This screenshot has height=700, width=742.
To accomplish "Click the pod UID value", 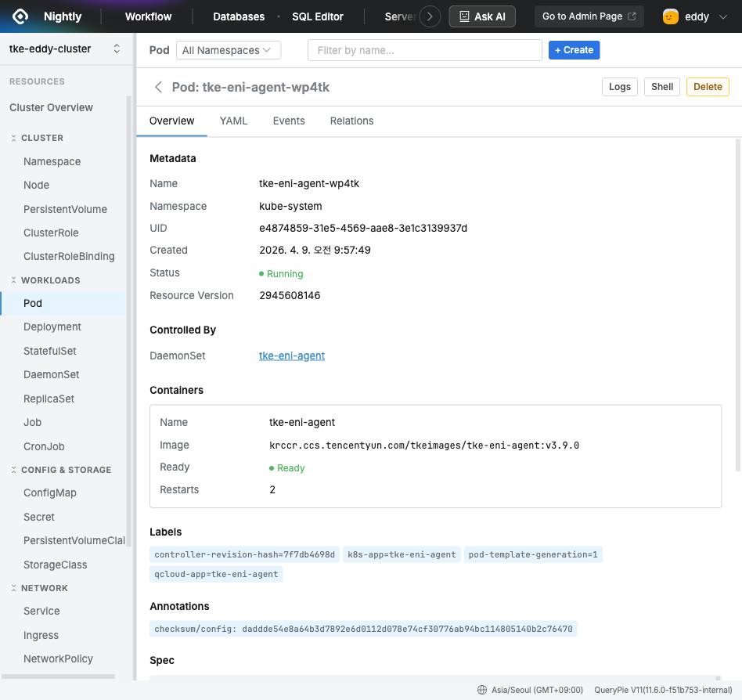I will pyautogui.click(x=363, y=228).
